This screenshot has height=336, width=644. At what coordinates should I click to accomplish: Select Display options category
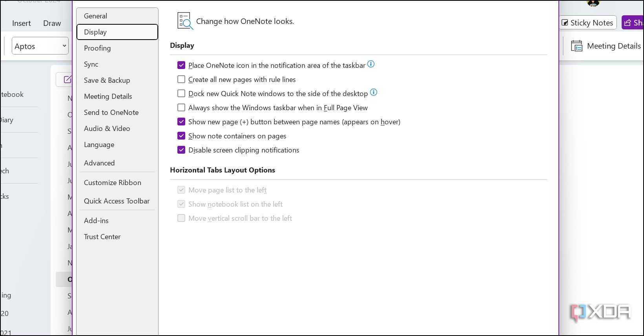pos(117,32)
